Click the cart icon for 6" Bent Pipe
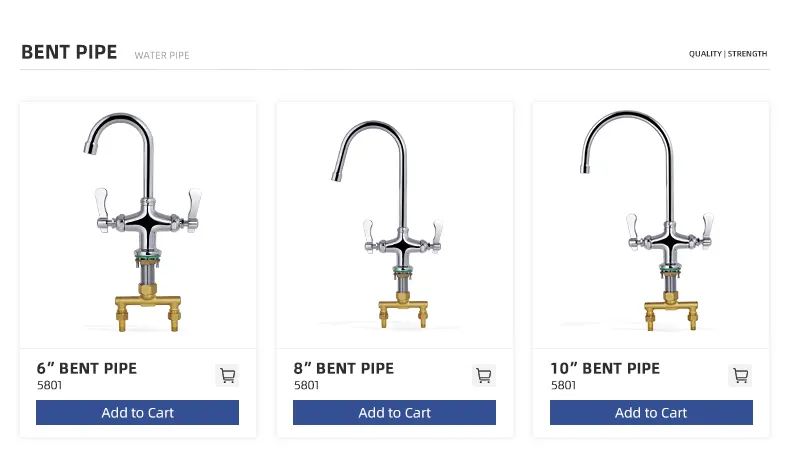This screenshot has width=790, height=473. 227,376
